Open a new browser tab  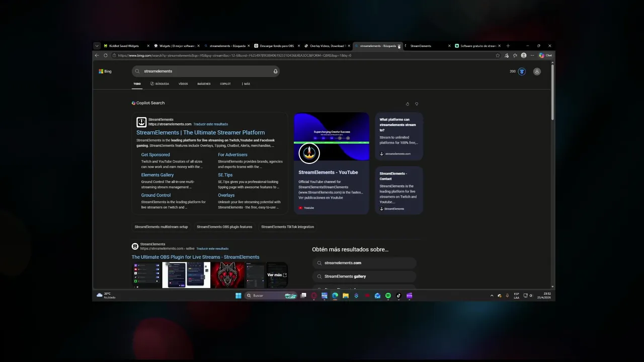[x=508, y=46]
